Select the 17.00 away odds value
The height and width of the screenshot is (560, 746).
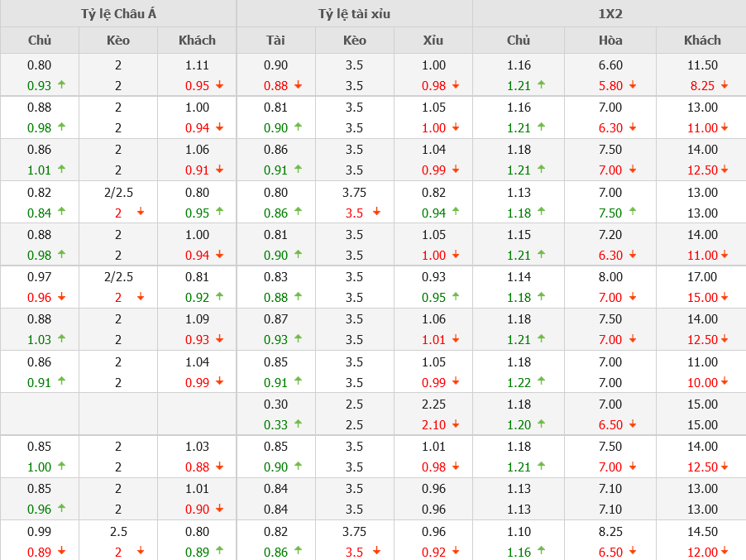pos(702,277)
